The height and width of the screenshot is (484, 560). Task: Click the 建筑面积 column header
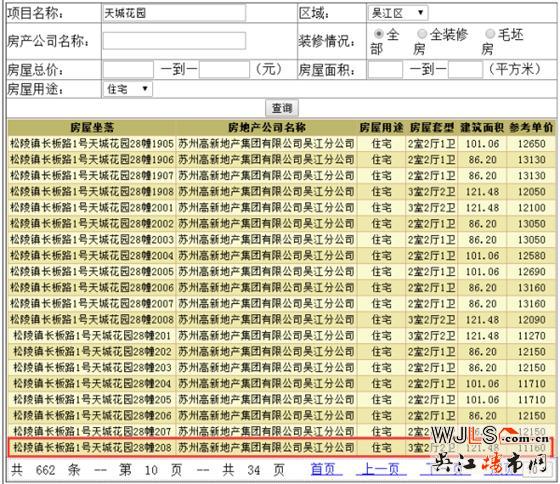pos(482,128)
